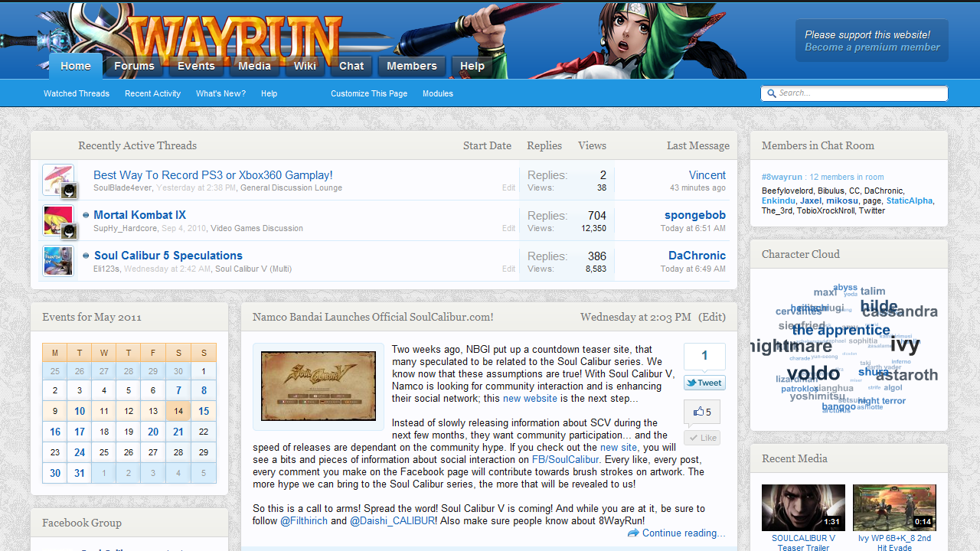
Task: Click the unread indicator dot beside Mortal Kombat IX
Action: (86, 215)
